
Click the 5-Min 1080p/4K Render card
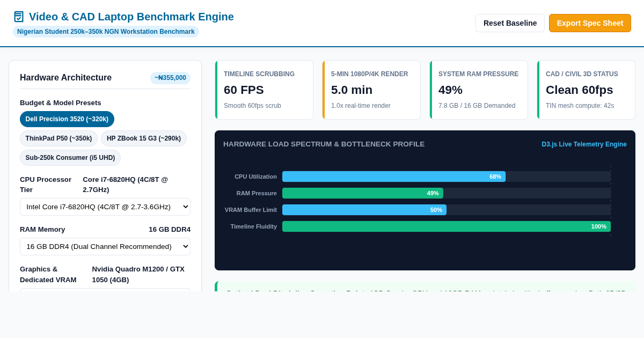[x=371, y=90]
